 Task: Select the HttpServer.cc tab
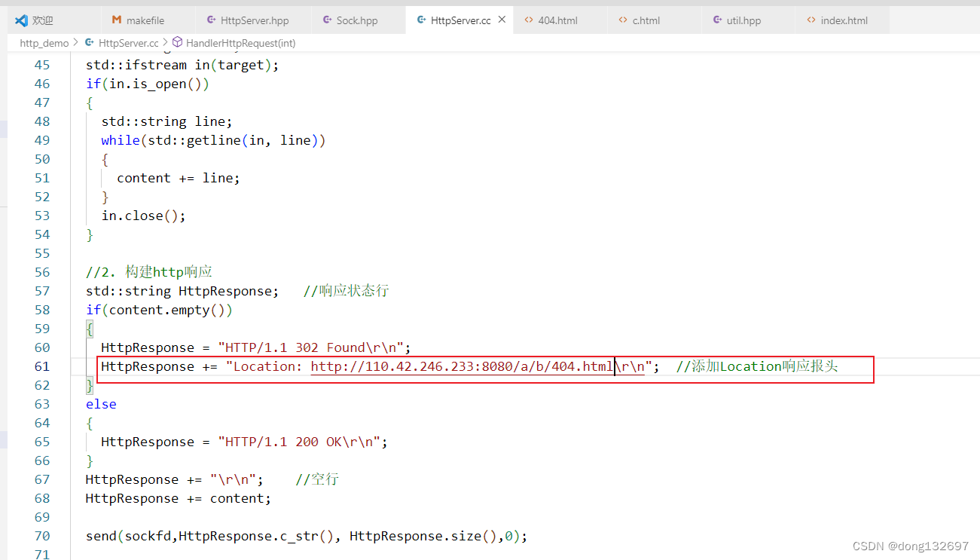(x=460, y=20)
